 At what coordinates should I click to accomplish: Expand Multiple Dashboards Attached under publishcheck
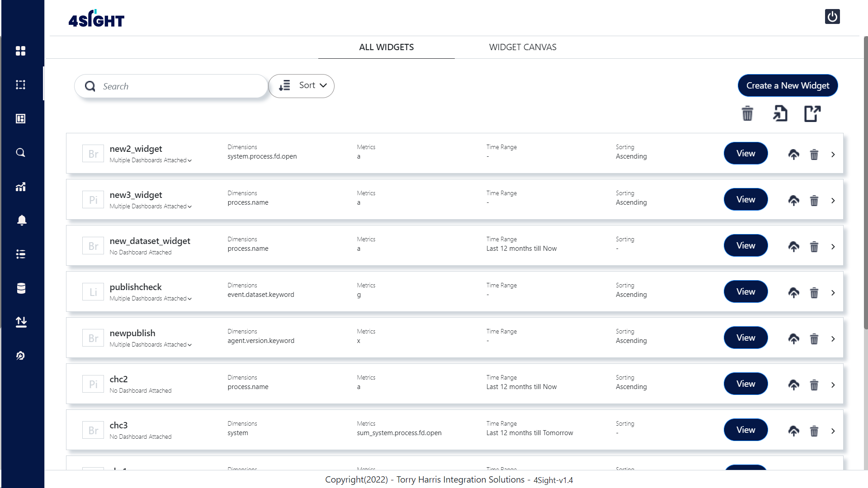[x=151, y=299]
